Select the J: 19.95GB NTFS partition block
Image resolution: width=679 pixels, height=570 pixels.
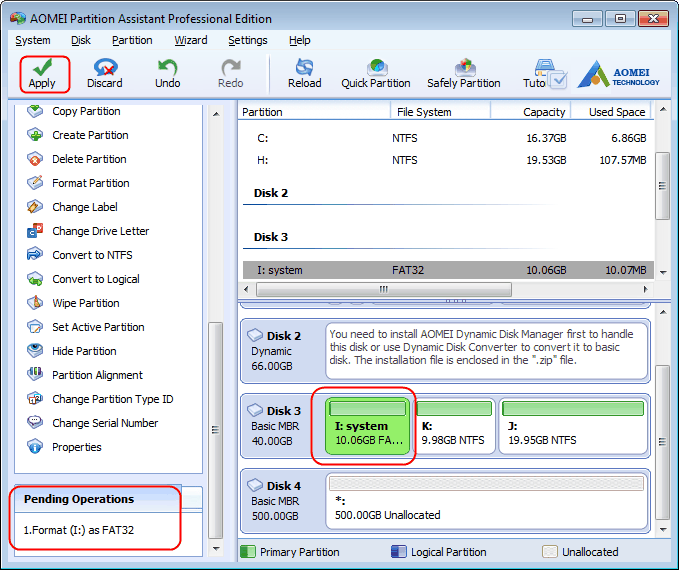coord(573,426)
